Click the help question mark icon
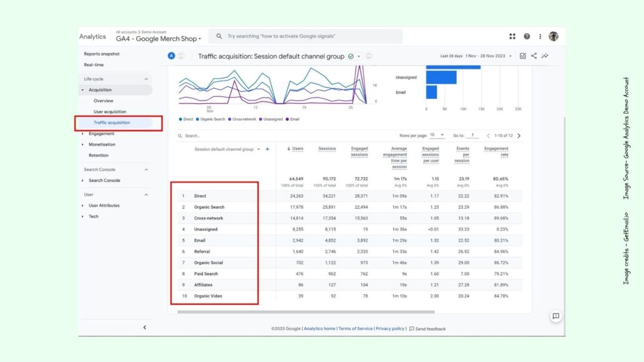 click(x=527, y=36)
